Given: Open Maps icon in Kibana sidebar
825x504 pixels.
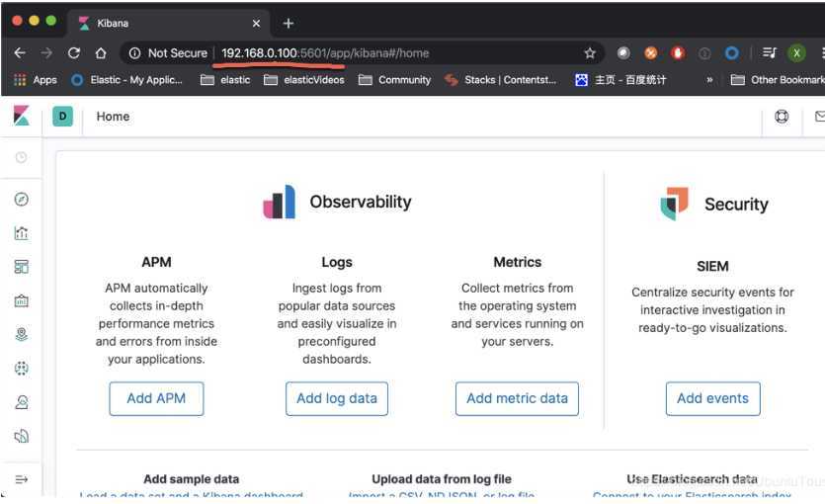Looking at the screenshot, I should [21, 334].
